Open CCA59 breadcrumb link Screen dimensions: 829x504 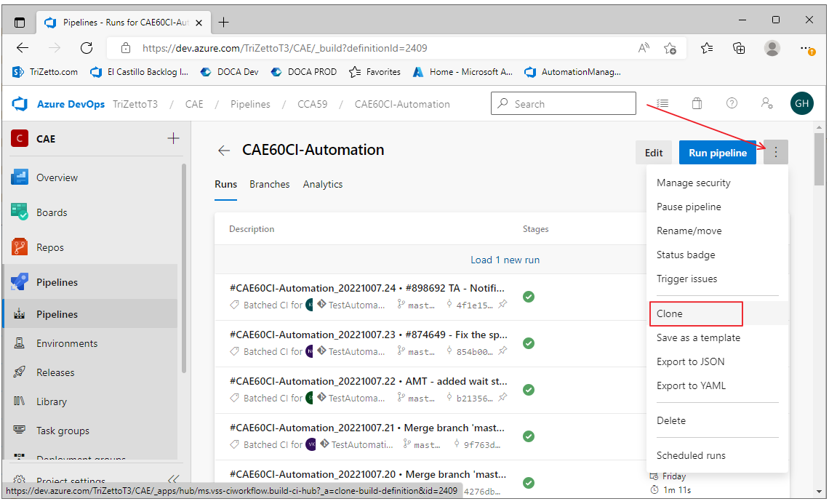pyautogui.click(x=313, y=104)
